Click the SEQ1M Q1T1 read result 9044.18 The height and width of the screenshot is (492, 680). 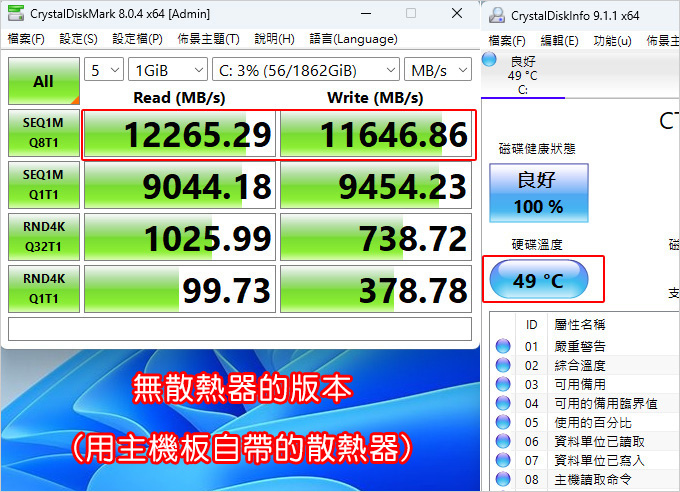[x=180, y=185]
